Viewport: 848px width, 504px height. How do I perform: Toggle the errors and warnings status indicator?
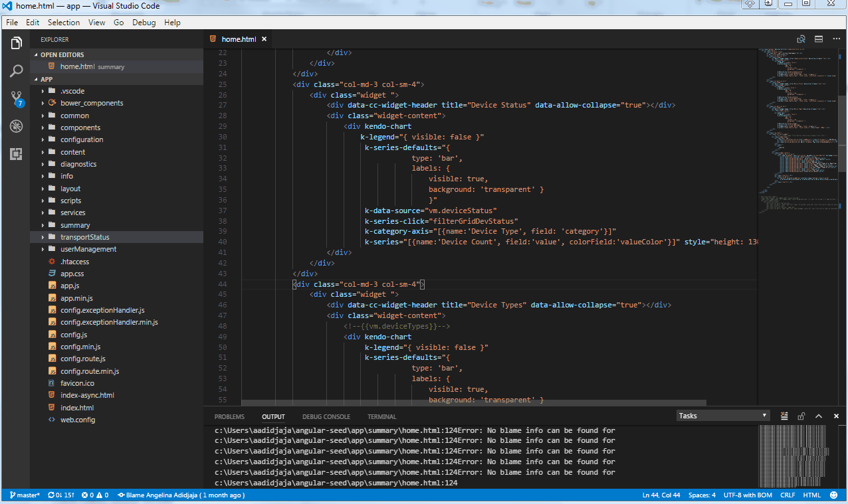pyautogui.click(x=95, y=495)
